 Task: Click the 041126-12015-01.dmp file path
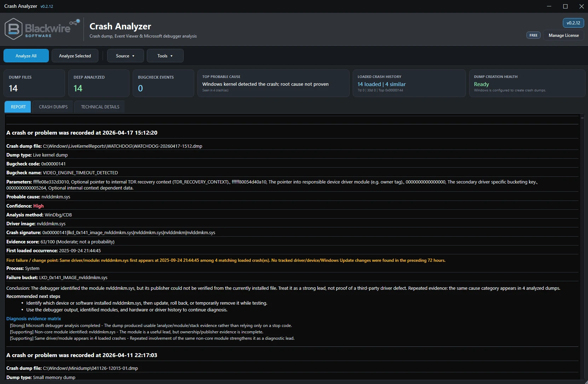click(x=90, y=368)
